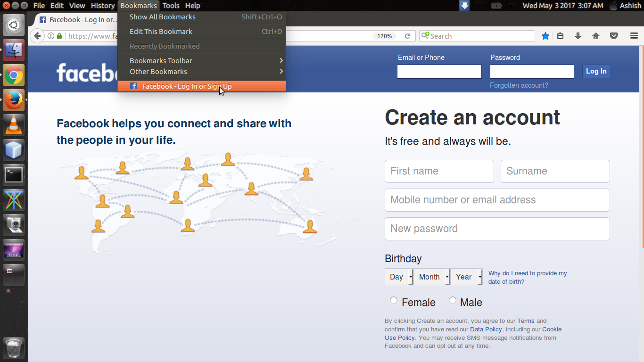Open the Firefox hamburger menu
This screenshot has height=362, width=644.
pyautogui.click(x=634, y=36)
